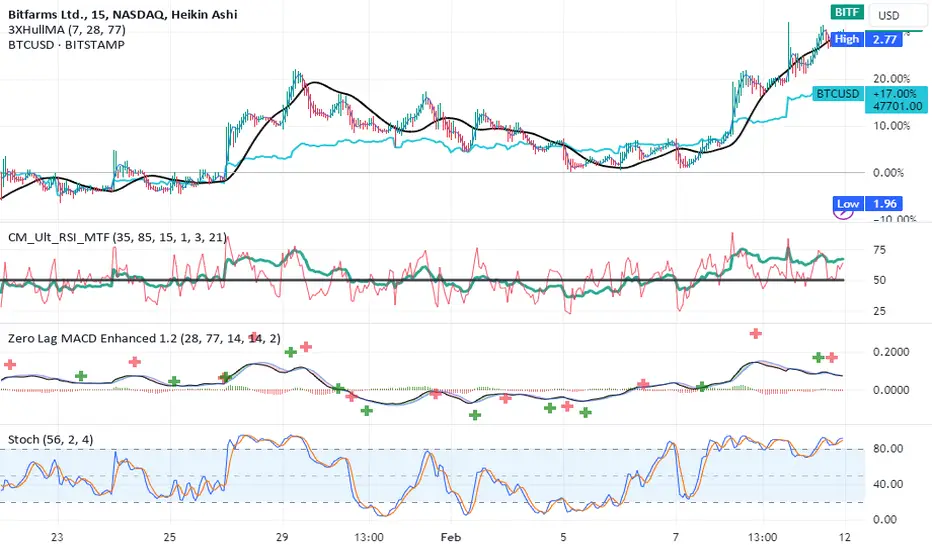The width and height of the screenshot is (932, 550).
Task: Click the date label 7 on time axis
Action: (676, 537)
